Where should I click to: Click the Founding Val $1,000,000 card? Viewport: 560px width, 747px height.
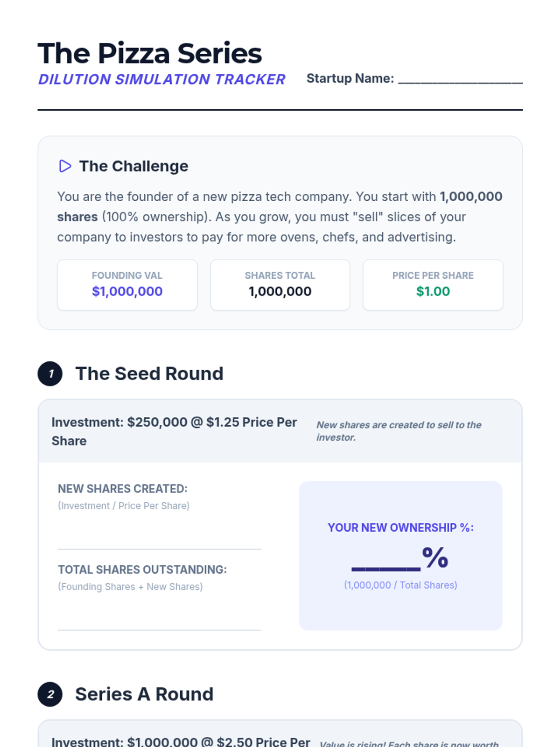[127, 285]
